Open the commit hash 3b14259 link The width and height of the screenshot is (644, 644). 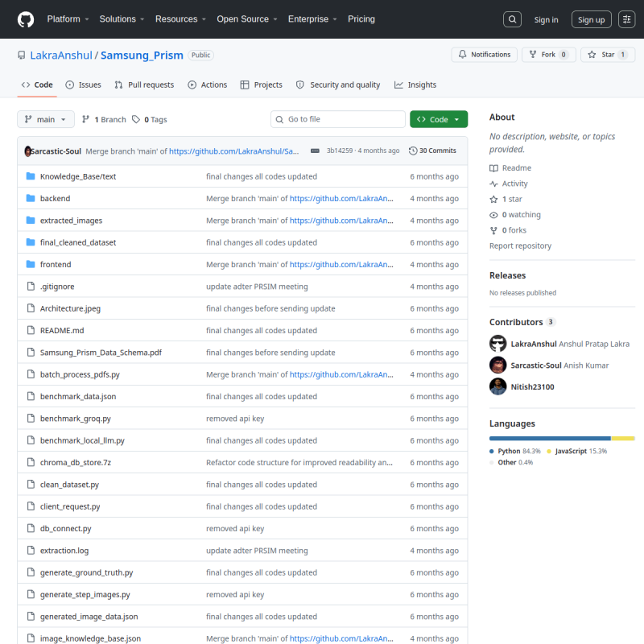(340, 151)
